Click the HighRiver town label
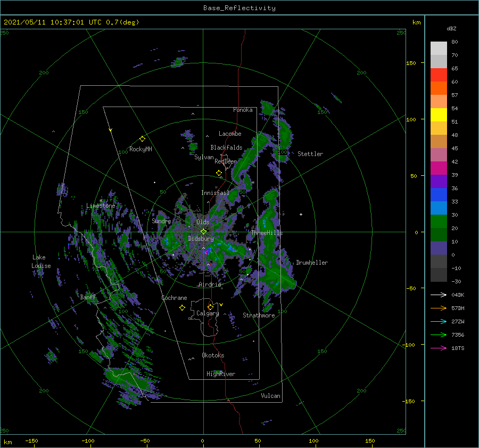The width and height of the screenshot is (479, 448). tap(221, 374)
